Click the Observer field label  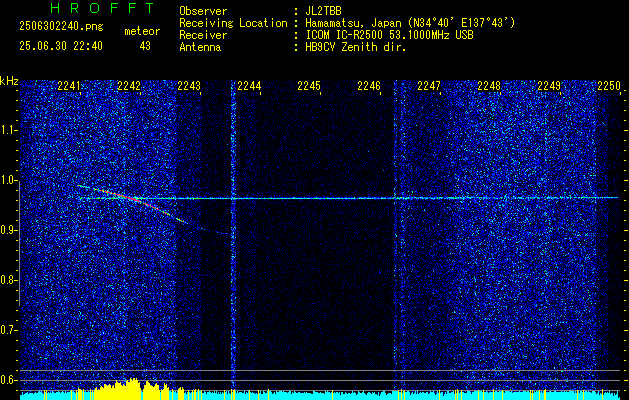coord(203,11)
